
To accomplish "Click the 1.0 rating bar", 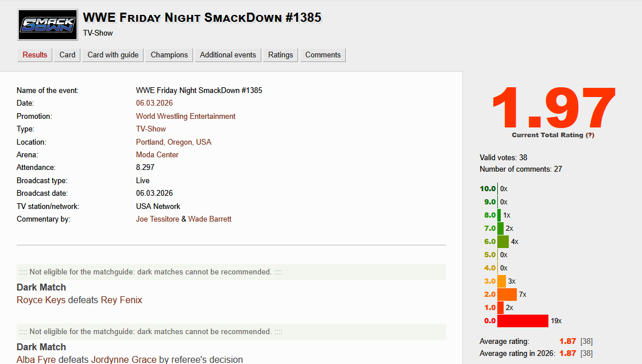I will 500,308.
